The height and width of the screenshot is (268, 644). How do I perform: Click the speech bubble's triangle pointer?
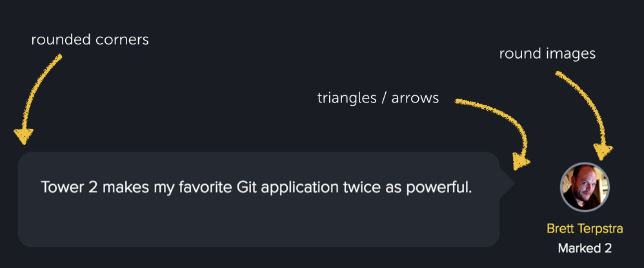click(507, 184)
